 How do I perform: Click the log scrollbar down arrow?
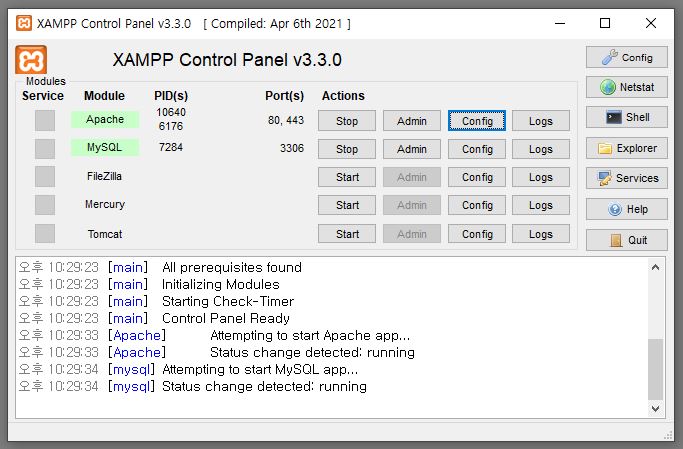point(656,408)
